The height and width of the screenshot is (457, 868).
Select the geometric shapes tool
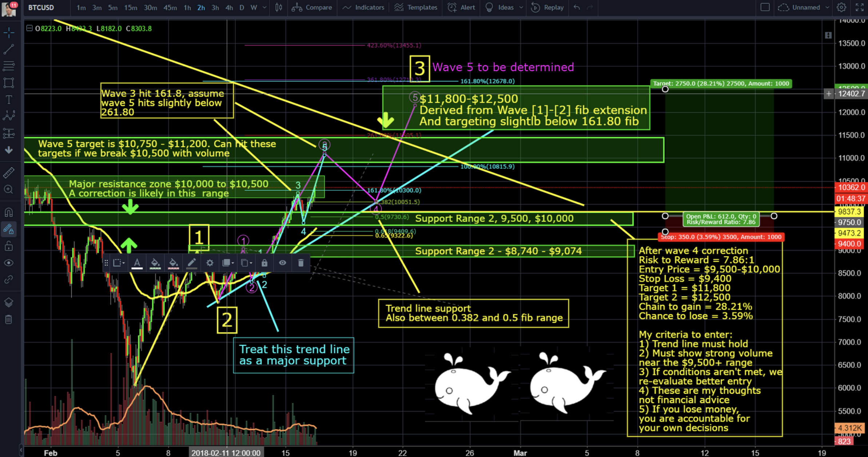pyautogui.click(x=9, y=83)
